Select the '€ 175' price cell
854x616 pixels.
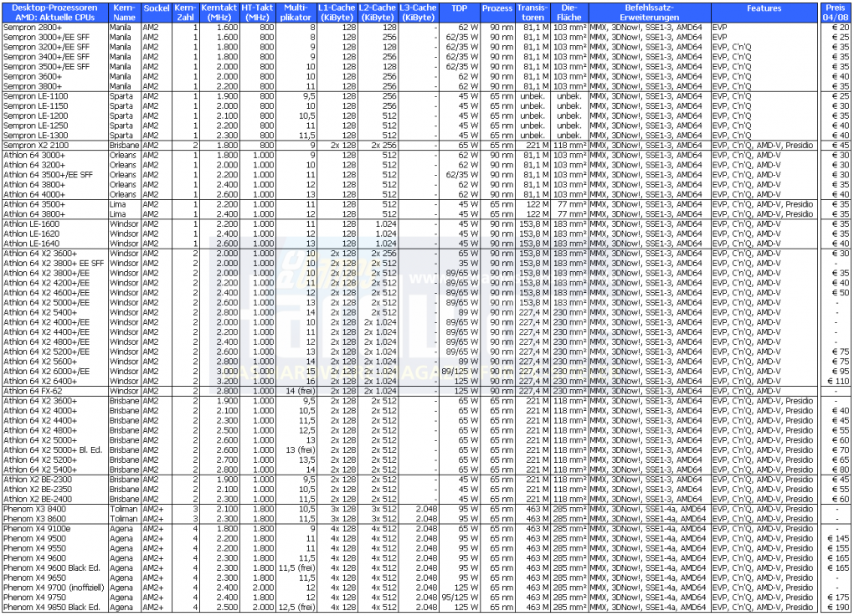839,597
